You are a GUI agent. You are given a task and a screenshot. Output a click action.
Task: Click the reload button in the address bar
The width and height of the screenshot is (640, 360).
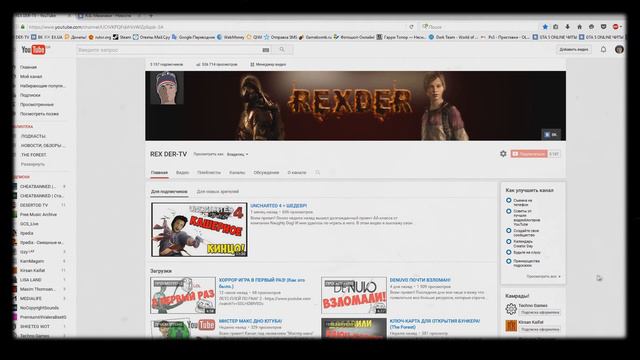pos(411,27)
